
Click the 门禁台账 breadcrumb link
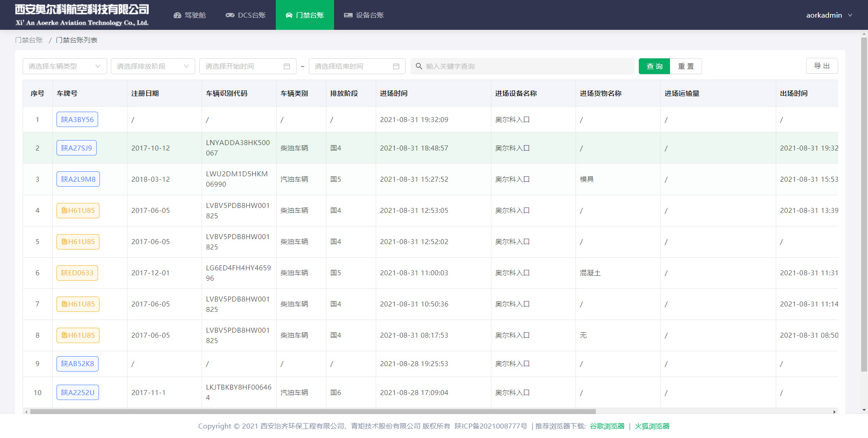29,40
